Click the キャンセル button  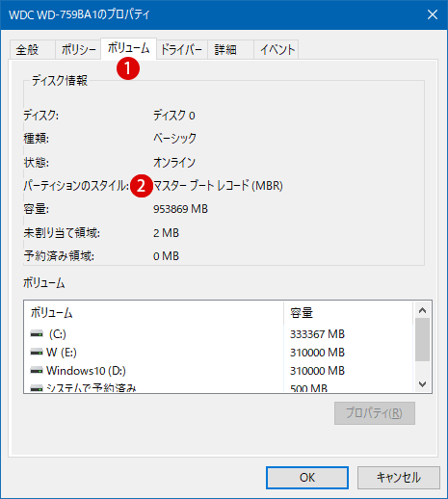pos(399,478)
